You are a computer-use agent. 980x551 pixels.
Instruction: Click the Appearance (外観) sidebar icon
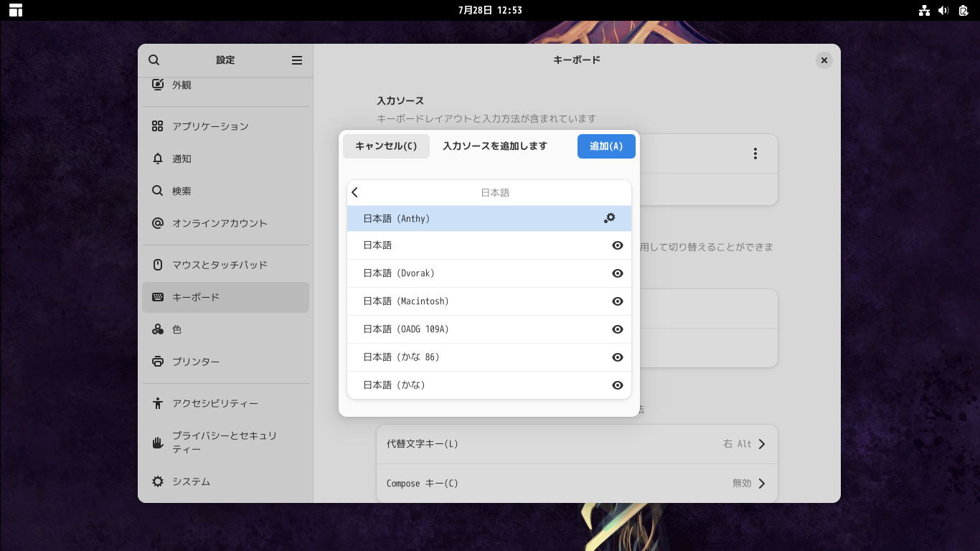(158, 85)
